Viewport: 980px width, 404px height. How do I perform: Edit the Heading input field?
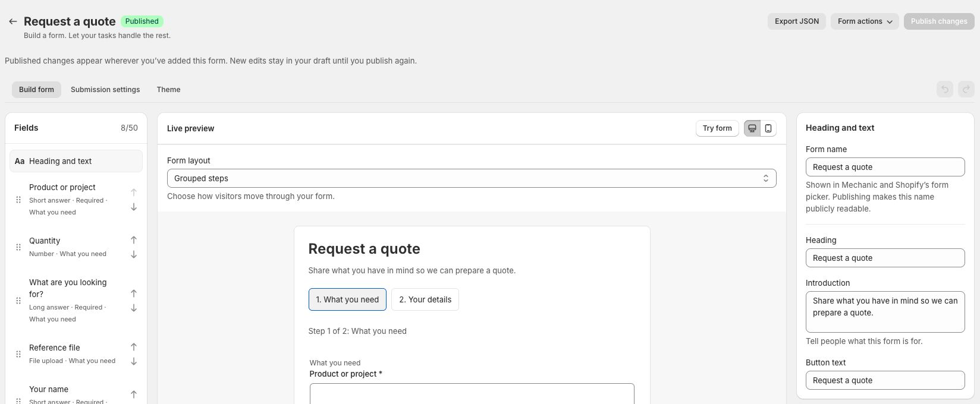point(885,258)
